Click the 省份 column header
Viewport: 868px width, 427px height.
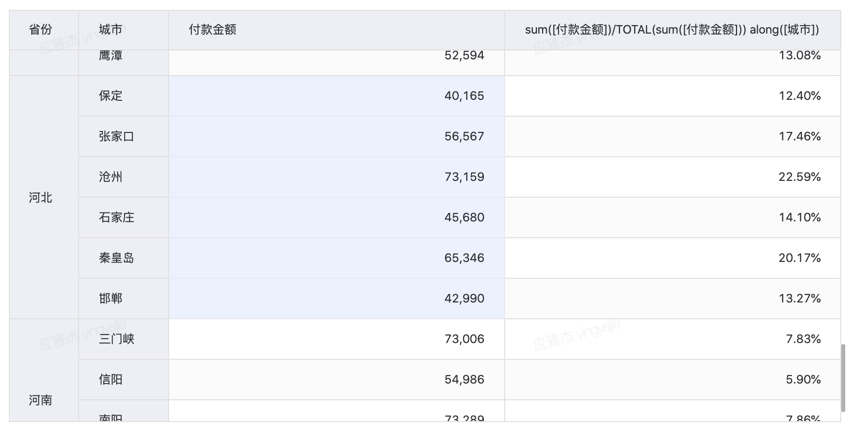[x=41, y=30]
